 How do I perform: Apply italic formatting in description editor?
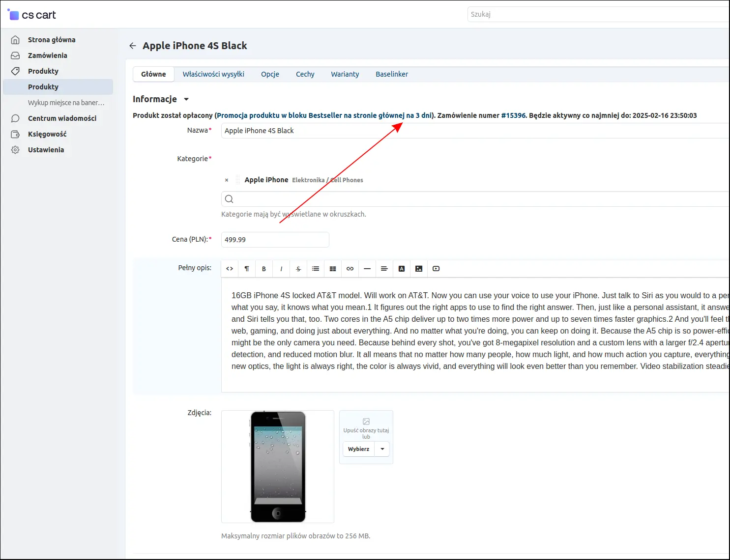pos(281,269)
